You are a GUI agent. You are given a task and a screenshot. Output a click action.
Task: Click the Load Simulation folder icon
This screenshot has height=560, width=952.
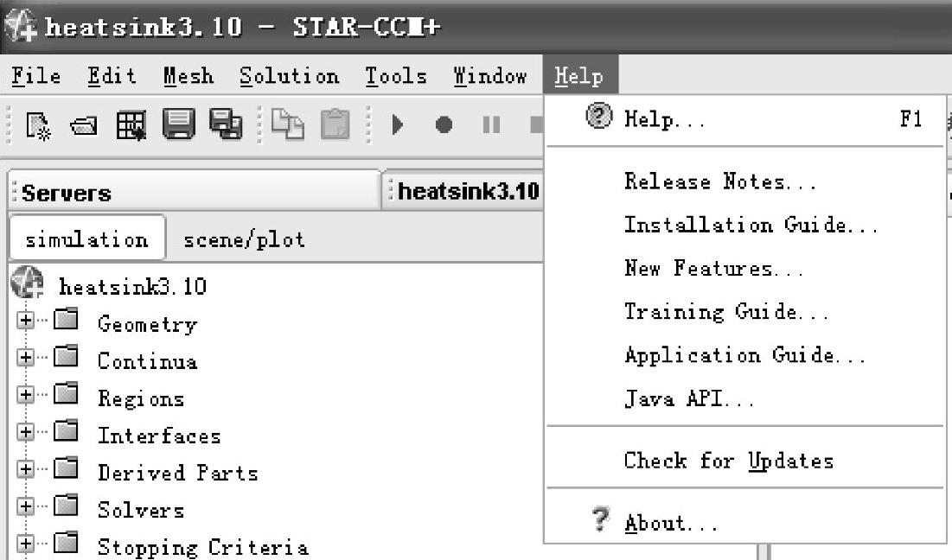84,126
